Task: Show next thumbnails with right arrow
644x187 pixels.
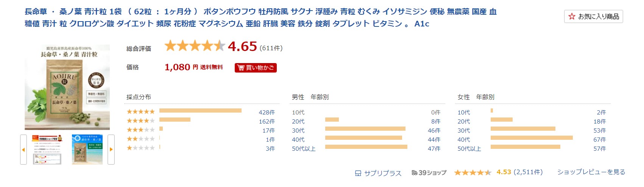Action: tap(111, 150)
